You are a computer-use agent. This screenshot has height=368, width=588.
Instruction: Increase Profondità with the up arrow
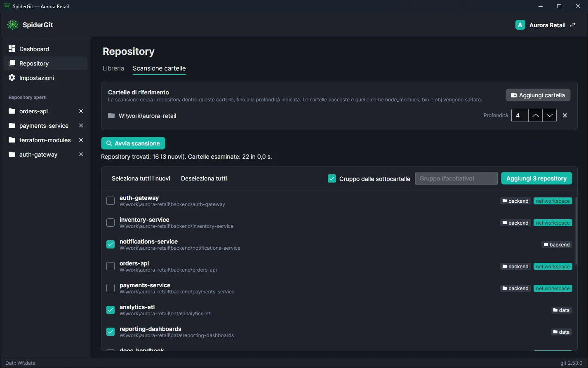pyautogui.click(x=535, y=115)
